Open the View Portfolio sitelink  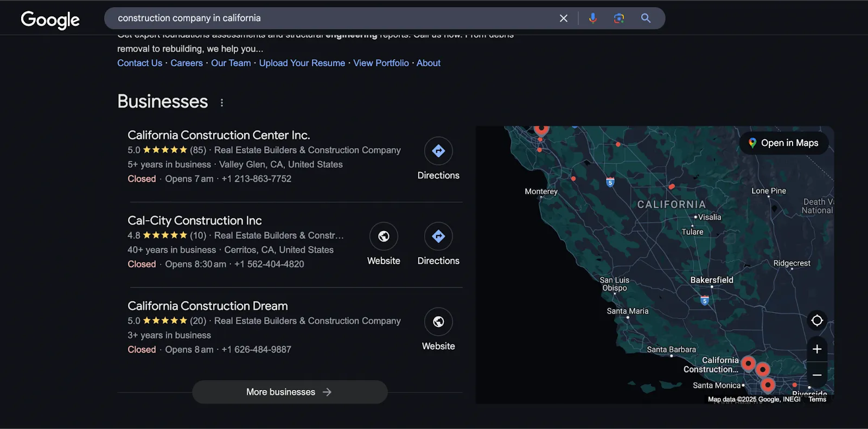[381, 63]
